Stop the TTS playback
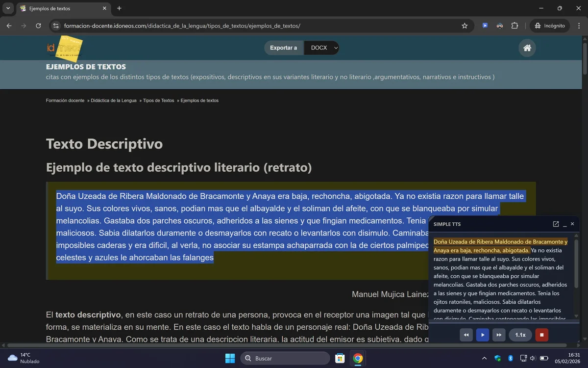This screenshot has height=368, width=588. pos(541,335)
